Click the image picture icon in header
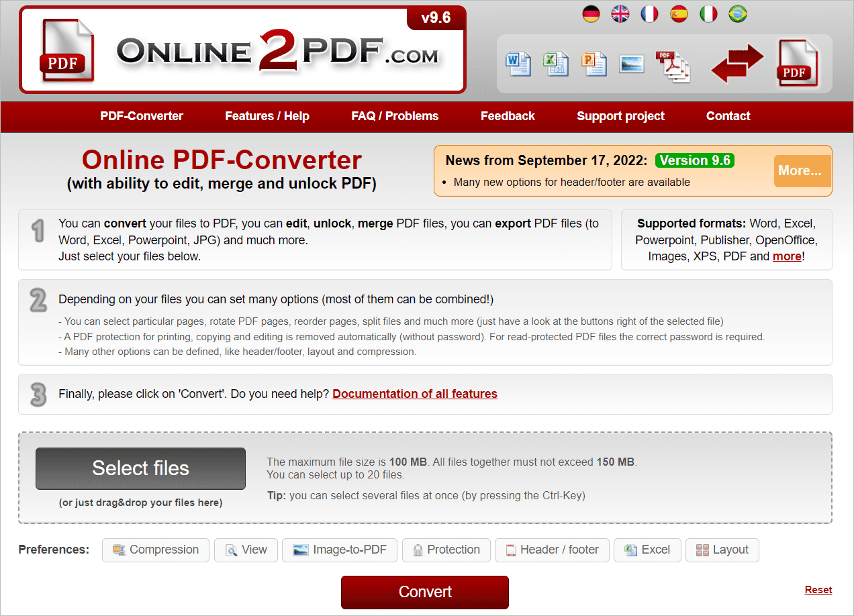The width and height of the screenshot is (854, 616). coord(632,64)
